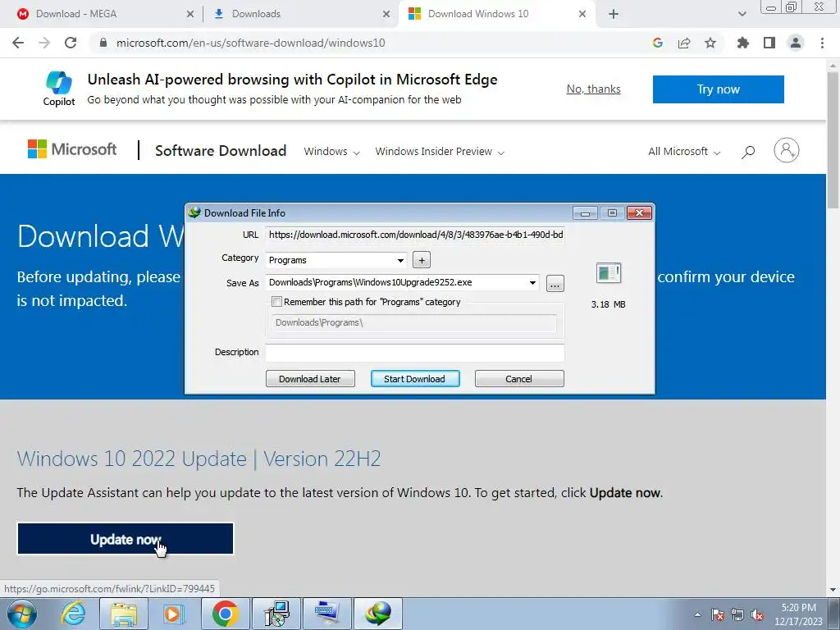
Task: Open the Chrome profile avatar
Action: (x=796, y=43)
